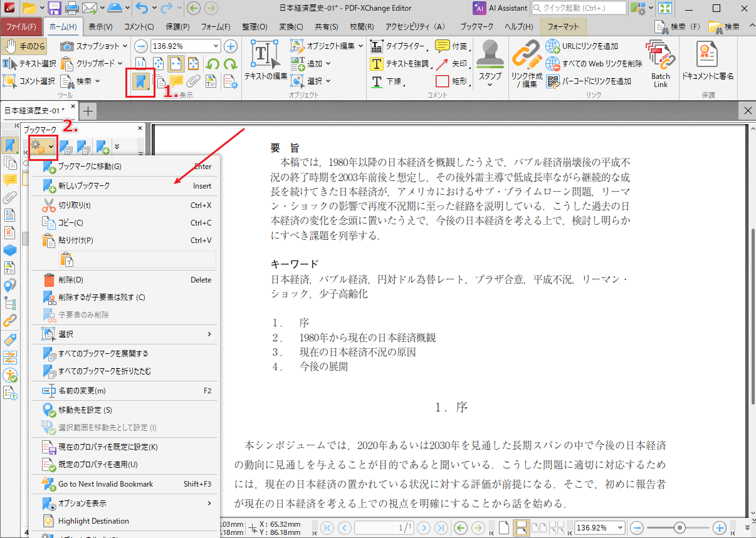Click Edit Text (テキストの編集) tool
Image resolution: width=756 pixels, height=538 pixels.
(x=266, y=61)
